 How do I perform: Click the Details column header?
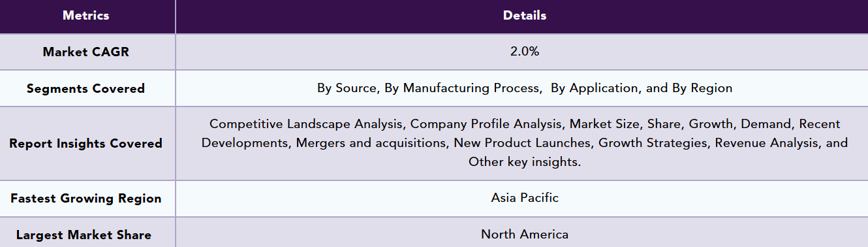525,16
